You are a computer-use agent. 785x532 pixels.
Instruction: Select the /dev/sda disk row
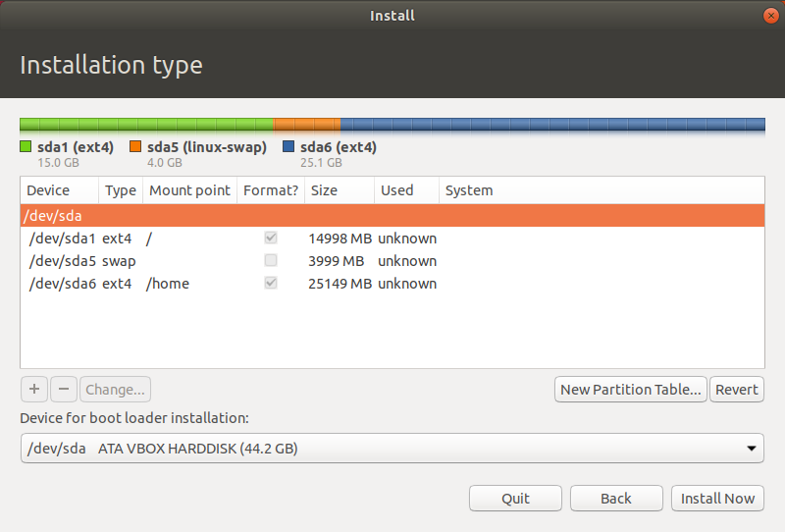392,215
